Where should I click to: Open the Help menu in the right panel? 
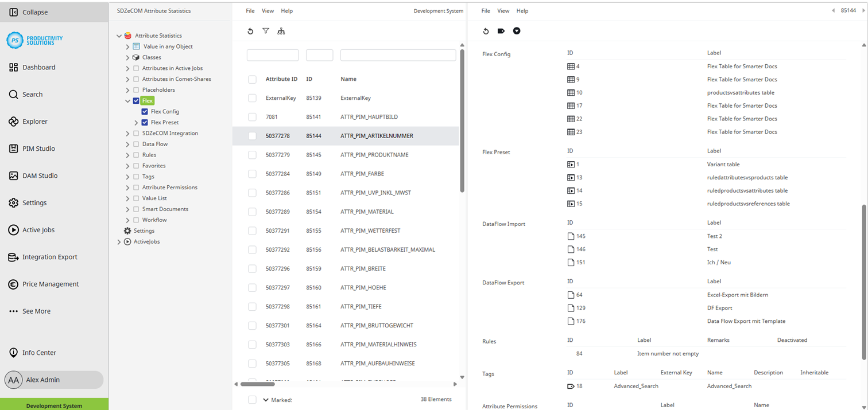521,10
